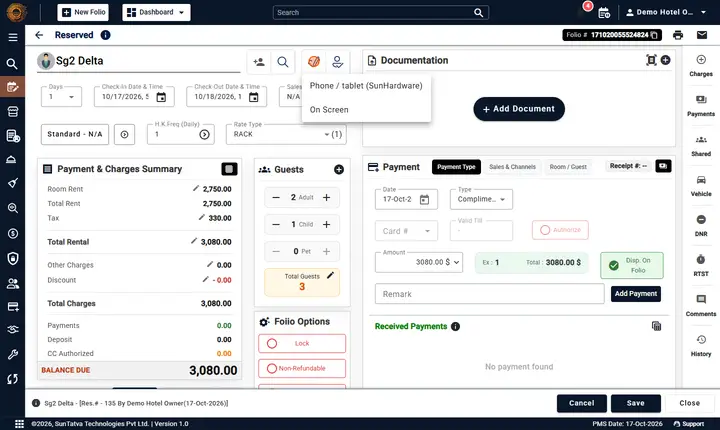Open the Card # dropdown
720x430 pixels.
pos(406,231)
